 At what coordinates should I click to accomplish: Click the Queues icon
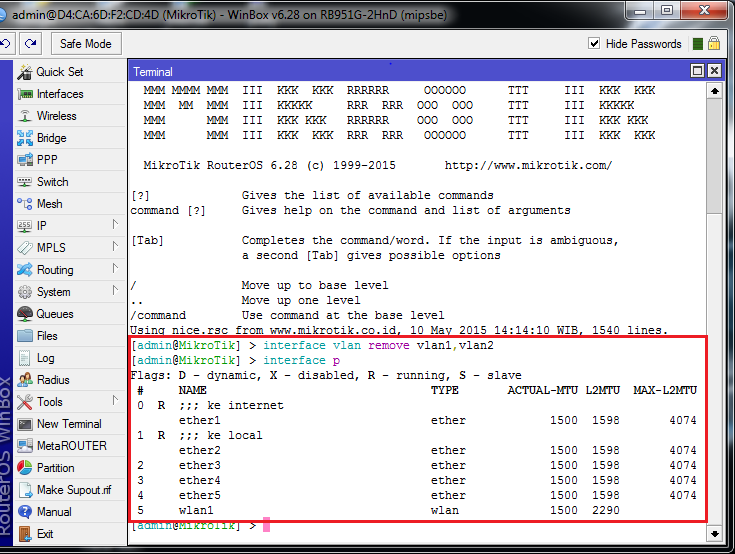click(x=24, y=314)
